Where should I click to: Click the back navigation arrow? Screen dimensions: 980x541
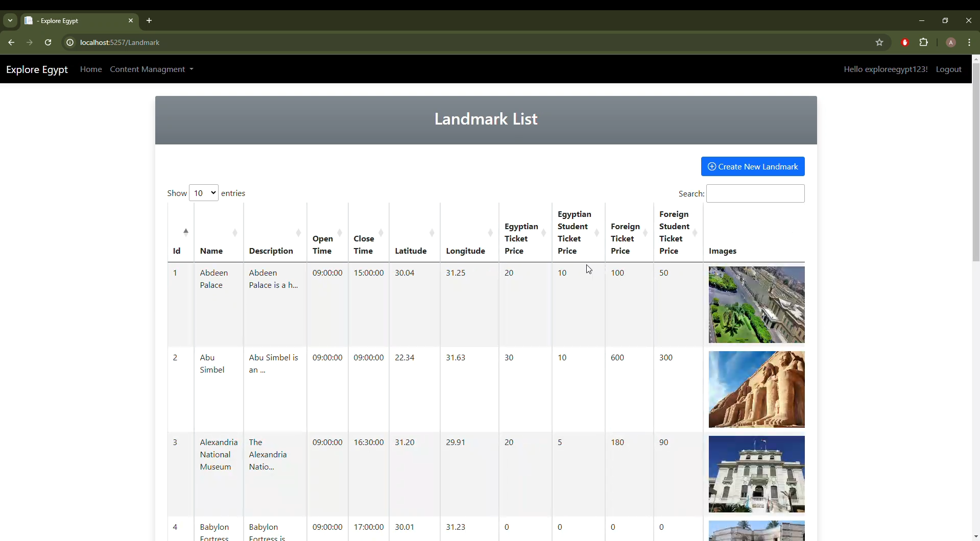coord(11,42)
